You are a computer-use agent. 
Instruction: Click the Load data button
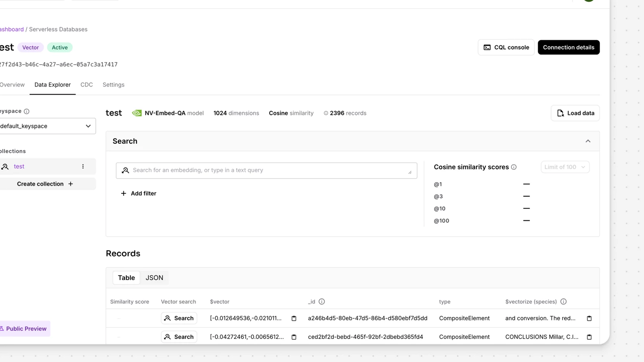click(575, 113)
